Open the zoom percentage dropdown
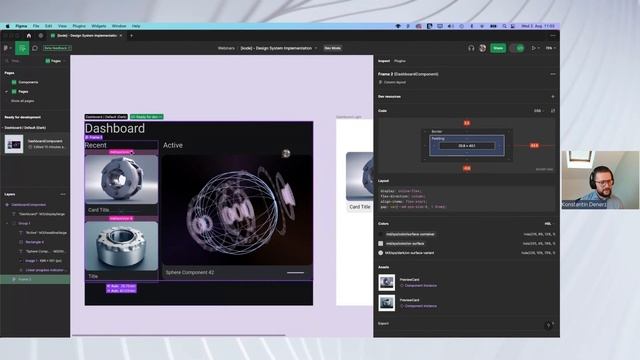 point(551,48)
